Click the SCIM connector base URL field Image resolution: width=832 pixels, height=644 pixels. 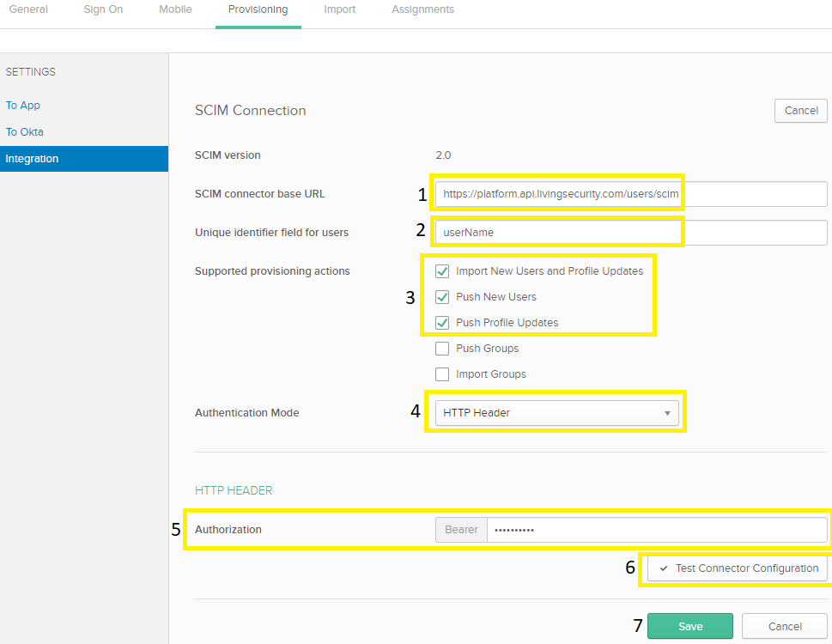631,193
